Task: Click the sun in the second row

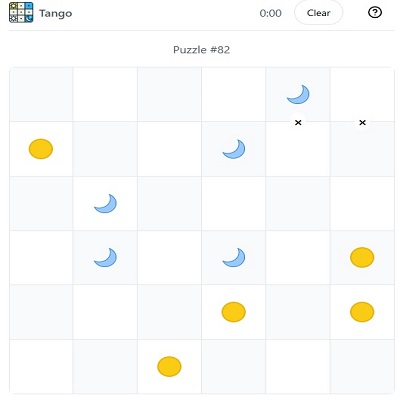Action: (x=41, y=149)
